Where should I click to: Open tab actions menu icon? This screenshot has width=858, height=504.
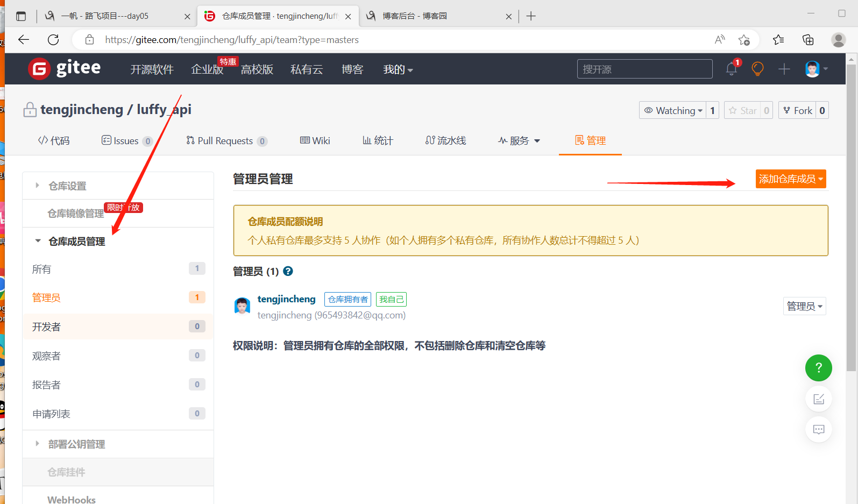coord(21,16)
